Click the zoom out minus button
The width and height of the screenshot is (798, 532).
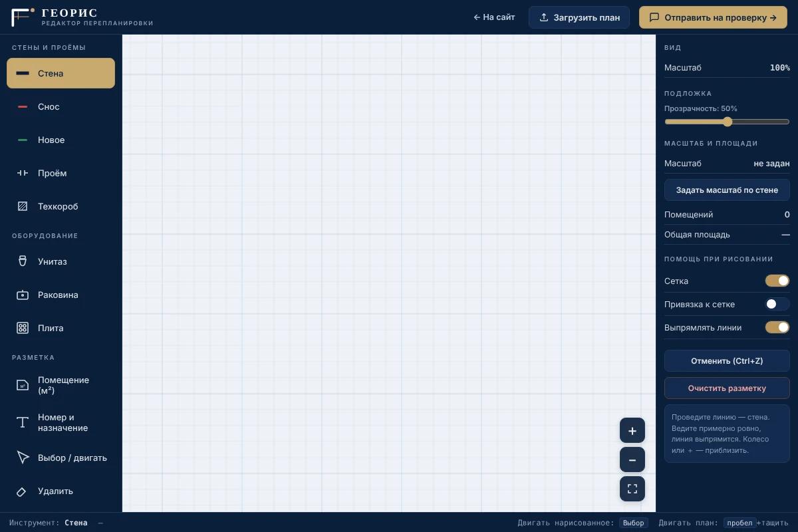(632, 460)
